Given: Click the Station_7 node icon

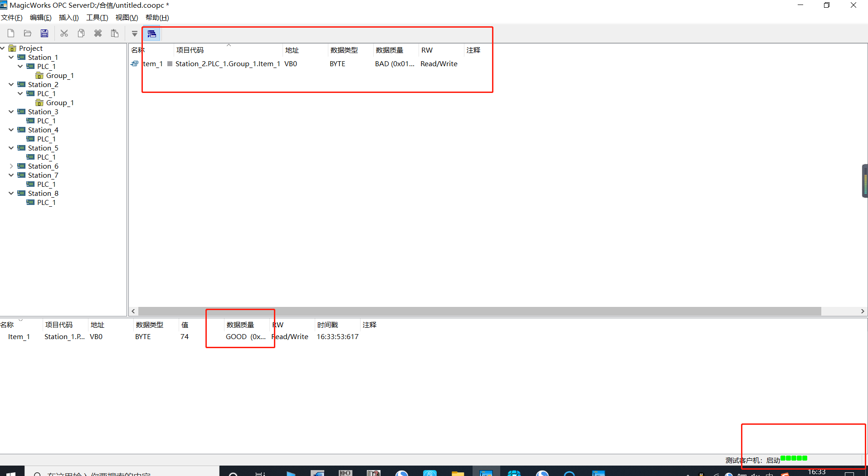Looking at the screenshot, I should pyautogui.click(x=21, y=175).
